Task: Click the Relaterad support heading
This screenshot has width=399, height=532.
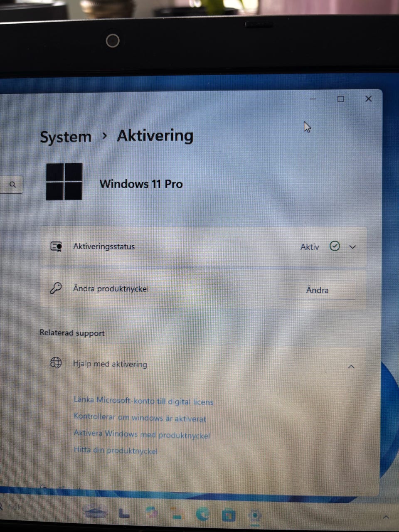Action: coord(72,333)
